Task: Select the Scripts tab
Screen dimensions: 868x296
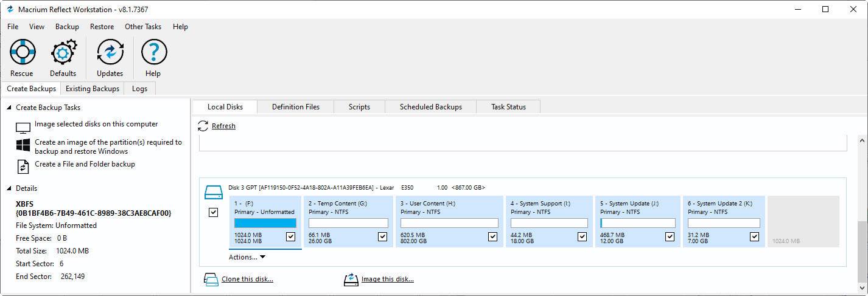Action: 359,107
